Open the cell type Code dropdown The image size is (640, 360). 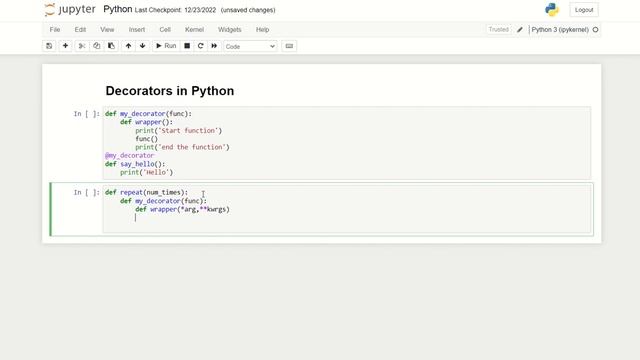tap(250, 47)
